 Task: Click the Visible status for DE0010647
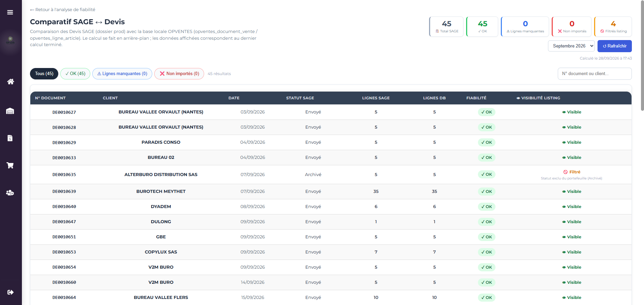click(x=572, y=222)
